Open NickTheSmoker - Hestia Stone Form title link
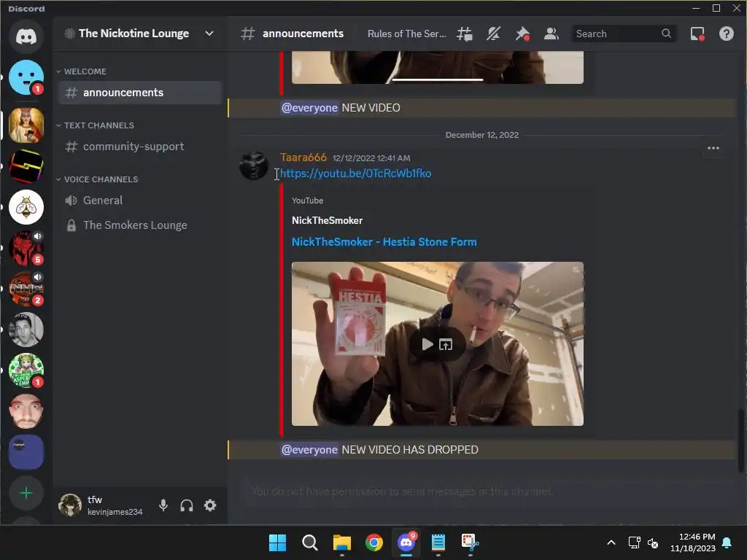The height and width of the screenshot is (560, 747). click(x=384, y=242)
